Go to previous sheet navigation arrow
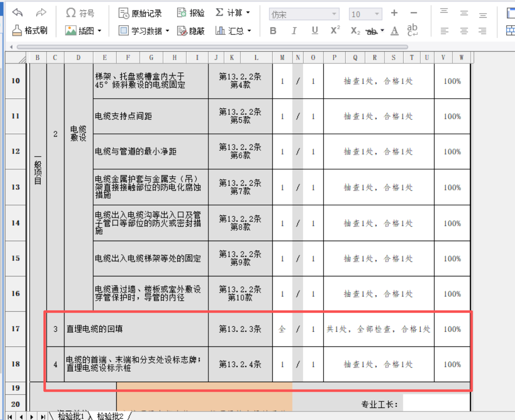Image resolution: width=515 pixels, height=420 pixels. (x=21, y=416)
